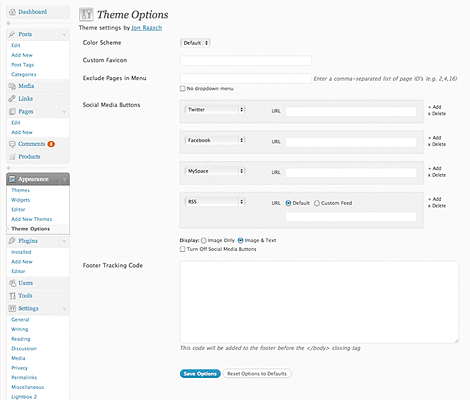
Task: Open Widgets under Appearance
Action: pos(21,200)
